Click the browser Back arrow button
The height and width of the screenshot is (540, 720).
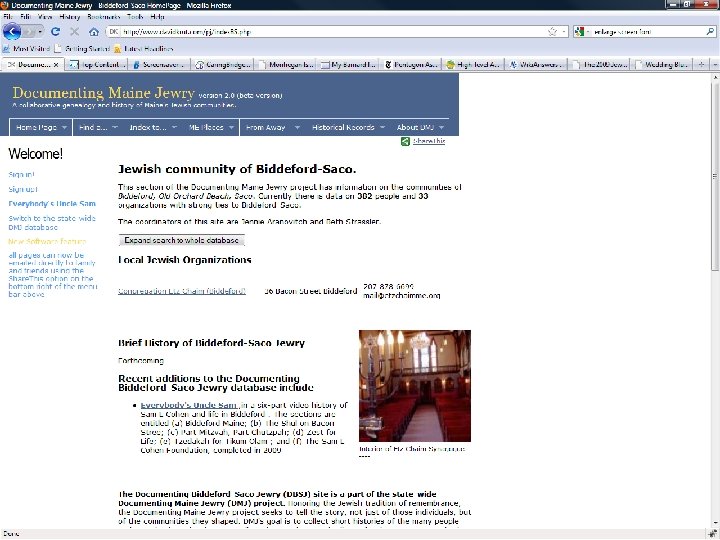[x=11, y=32]
